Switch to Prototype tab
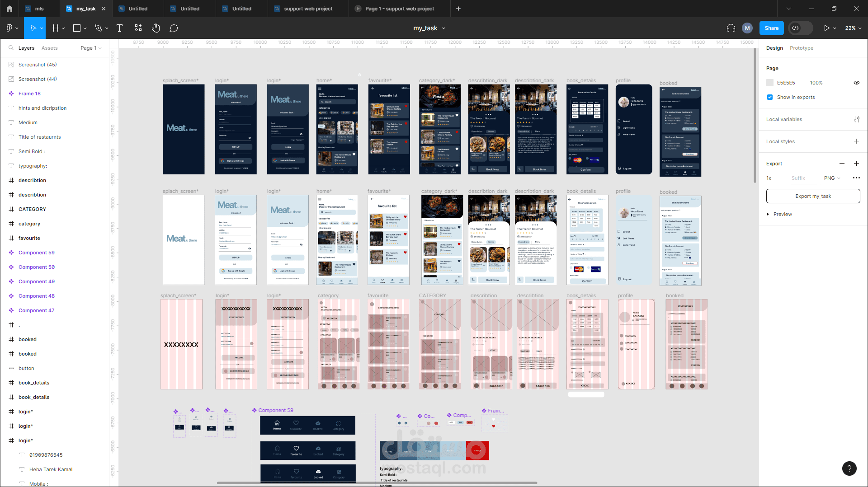Screen dimensions: 868x487 click(x=801, y=48)
